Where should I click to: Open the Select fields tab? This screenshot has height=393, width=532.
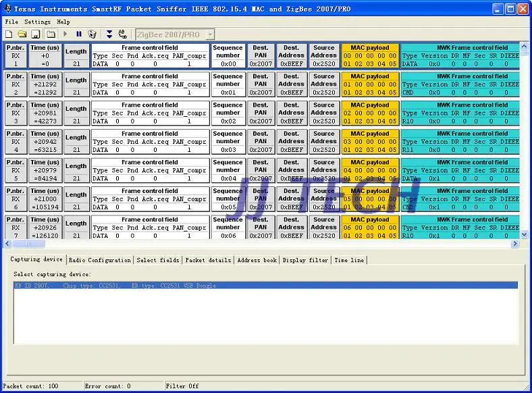click(x=158, y=260)
